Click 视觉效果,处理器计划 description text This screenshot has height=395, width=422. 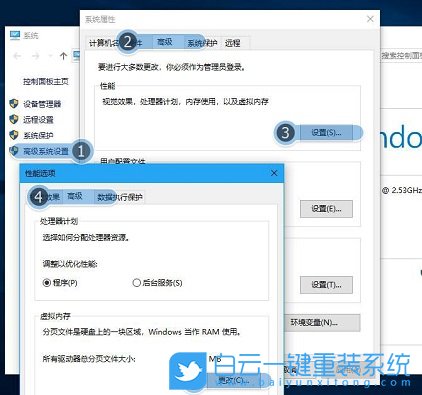(x=185, y=102)
